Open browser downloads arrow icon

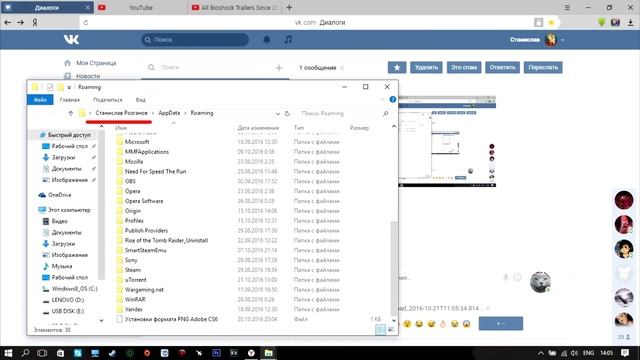[630, 22]
